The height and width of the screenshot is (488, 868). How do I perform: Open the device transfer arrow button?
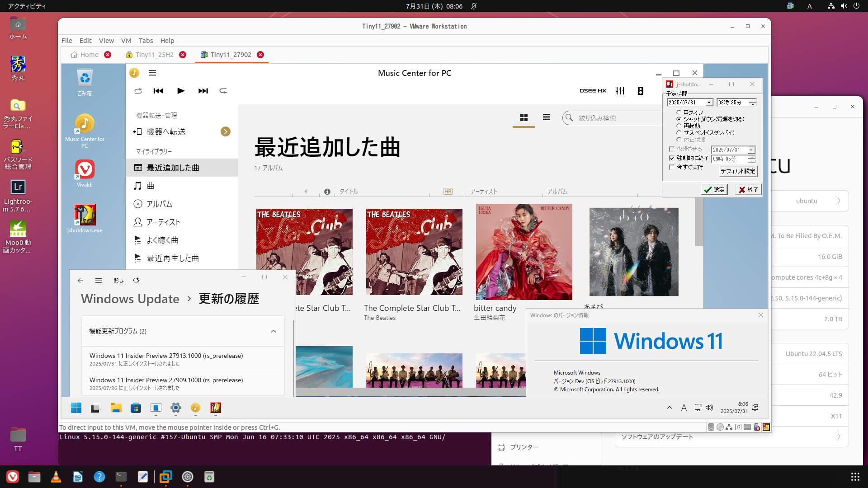click(226, 131)
